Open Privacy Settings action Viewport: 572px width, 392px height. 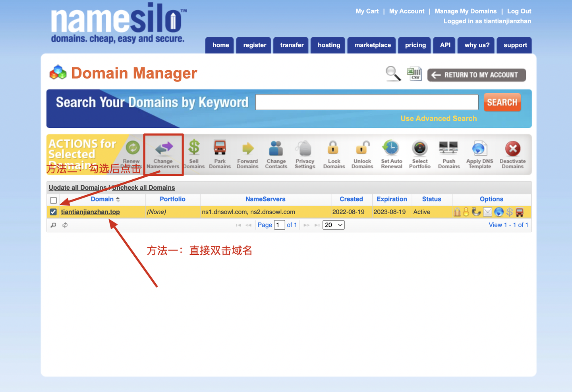305,155
